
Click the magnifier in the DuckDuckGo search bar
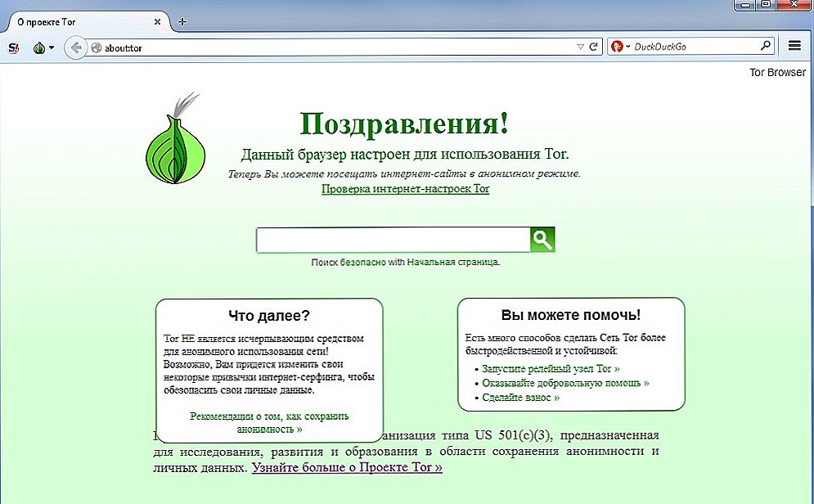(x=765, y=46)
